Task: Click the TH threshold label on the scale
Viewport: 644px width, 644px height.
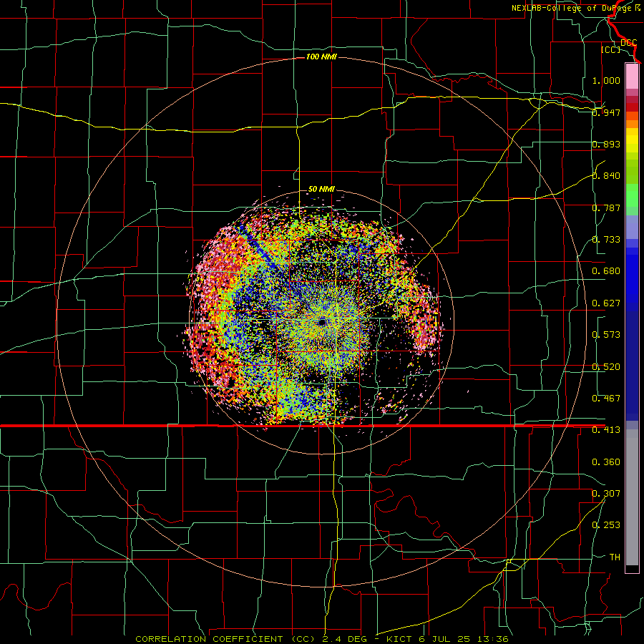Action: (x=615, y=557)
